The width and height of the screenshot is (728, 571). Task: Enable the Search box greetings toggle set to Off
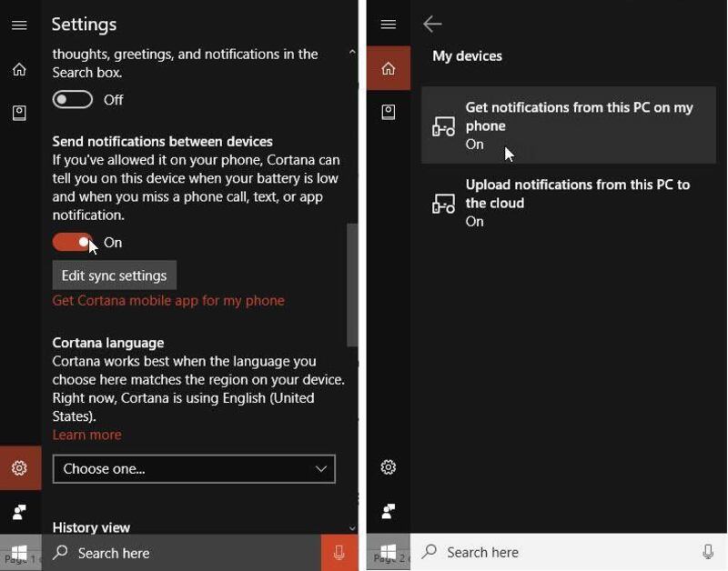(73, 100)
